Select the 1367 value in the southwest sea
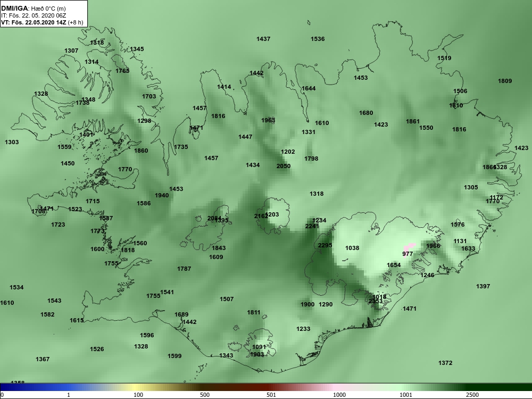This screenshot has width=532, height=399. tap(43, 359)
